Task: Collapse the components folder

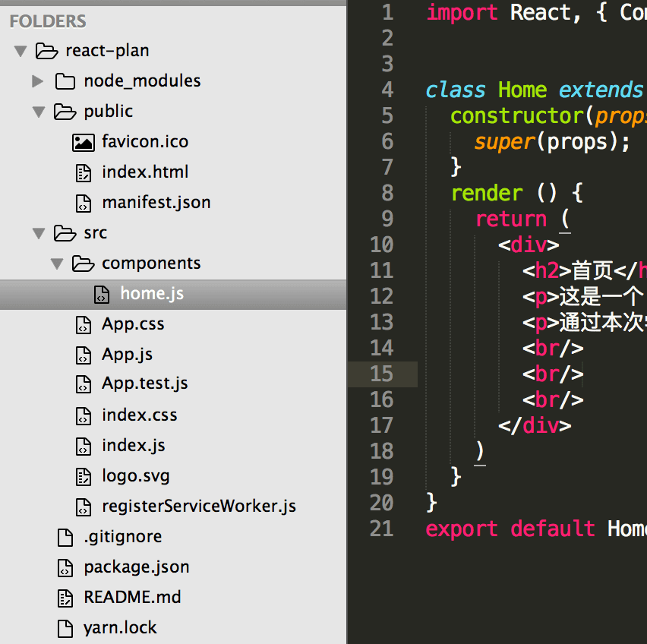Action: [x=56, y=263]
